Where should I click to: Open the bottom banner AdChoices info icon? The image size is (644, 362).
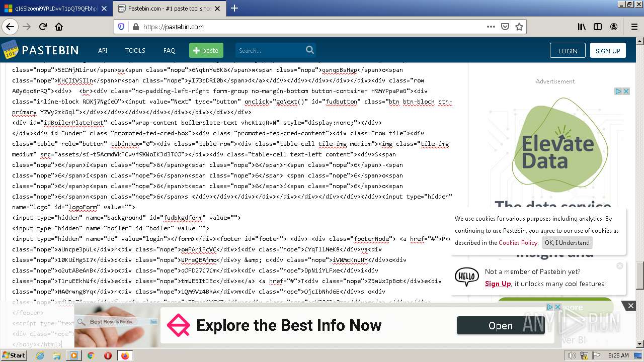point(550,307)
